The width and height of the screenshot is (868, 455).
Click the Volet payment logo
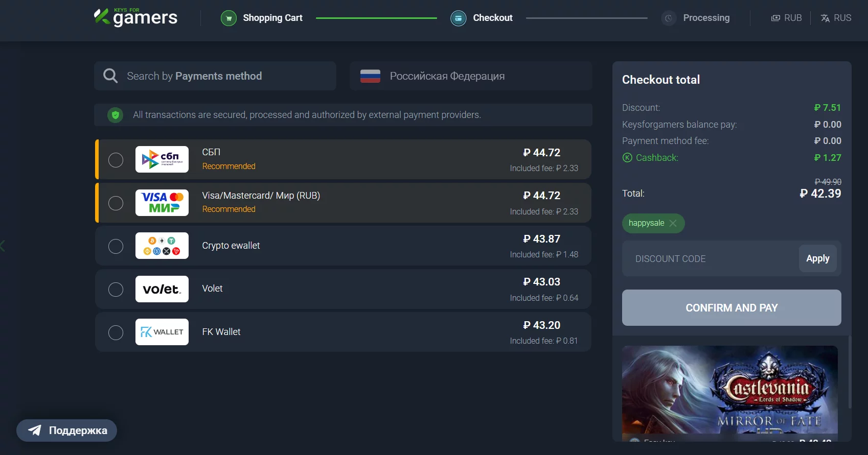(162, 289)
